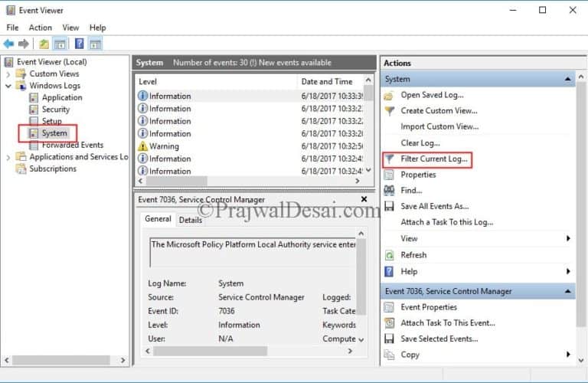Click the Subscriptions icon in the tree

[x=21, y=169]
